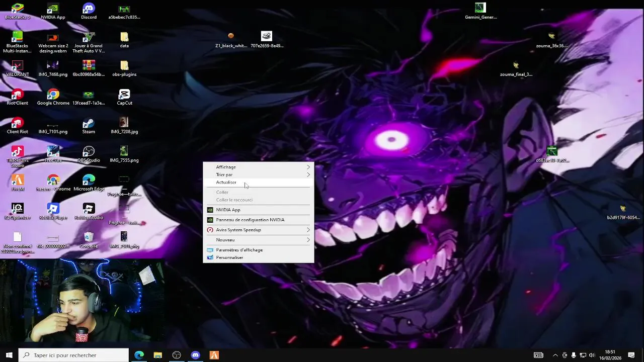Select the TikTok LIVE Studio shortcut

point(18,157)
